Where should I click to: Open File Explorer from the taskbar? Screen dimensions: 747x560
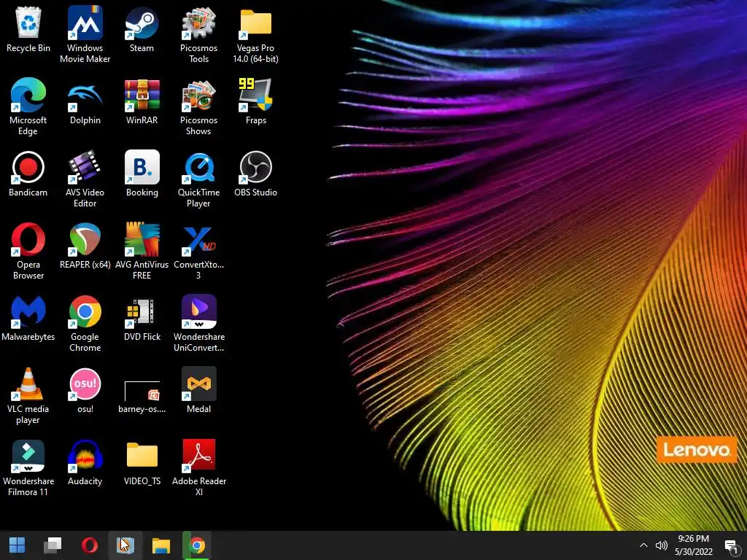click(x=161, y=545)
